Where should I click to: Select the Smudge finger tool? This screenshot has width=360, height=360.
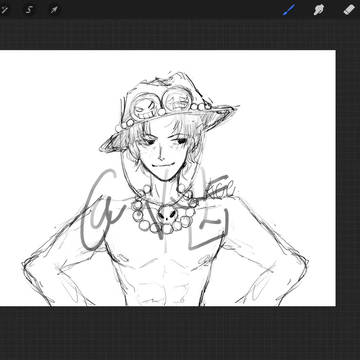(319, 10)
